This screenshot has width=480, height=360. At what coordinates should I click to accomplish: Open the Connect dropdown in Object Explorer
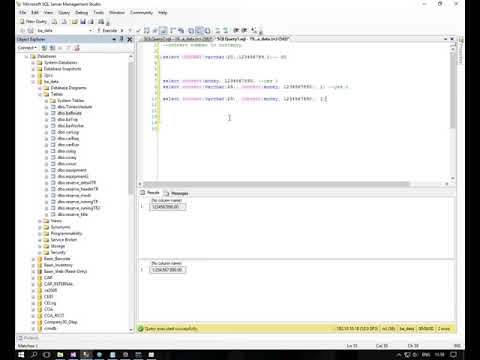click(x=27, y=48)
